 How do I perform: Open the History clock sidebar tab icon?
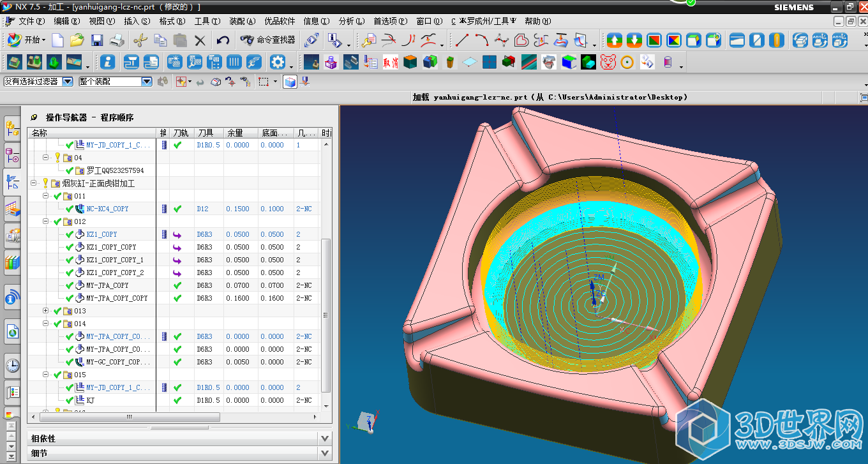pos(12,365)
